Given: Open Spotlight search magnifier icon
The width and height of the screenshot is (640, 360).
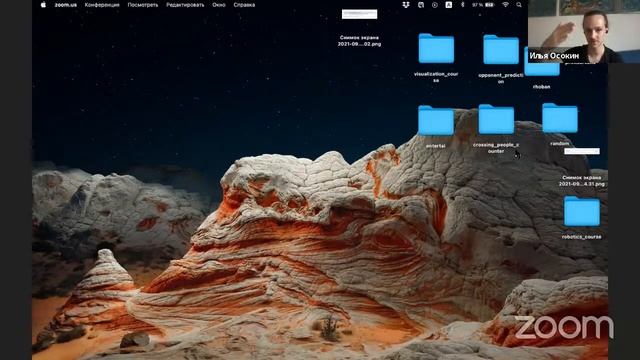Looking at the screenshot, I should pyautogui.click(x=519, y=5).
